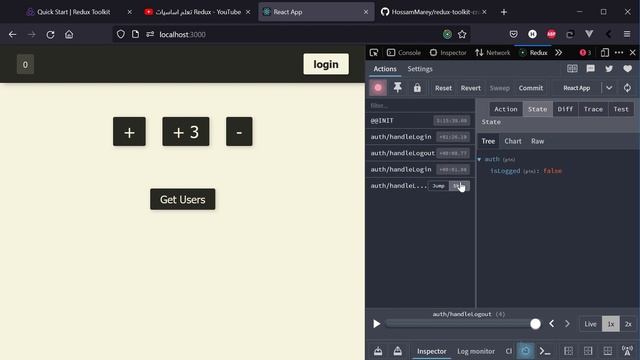The image size is (640, 360).
Task: Click the plus increment button
Action: click(x=129, y=131)
